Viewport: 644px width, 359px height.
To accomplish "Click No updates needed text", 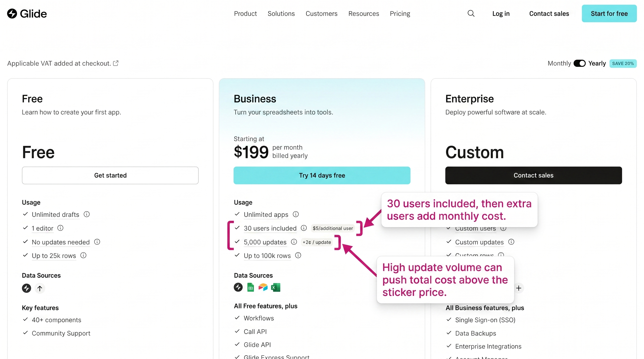I will [x=61, y=242].
